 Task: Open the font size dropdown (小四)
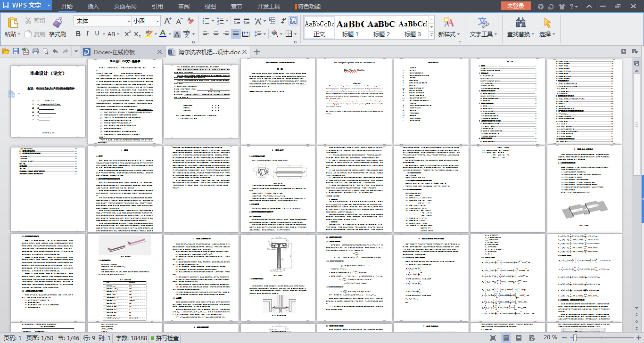coord(157,21)
